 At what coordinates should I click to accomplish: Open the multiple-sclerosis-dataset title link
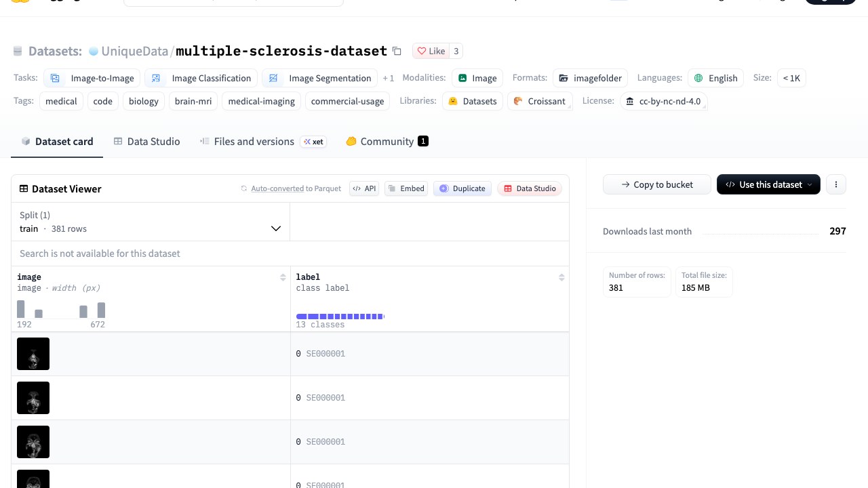pos(281,51)
